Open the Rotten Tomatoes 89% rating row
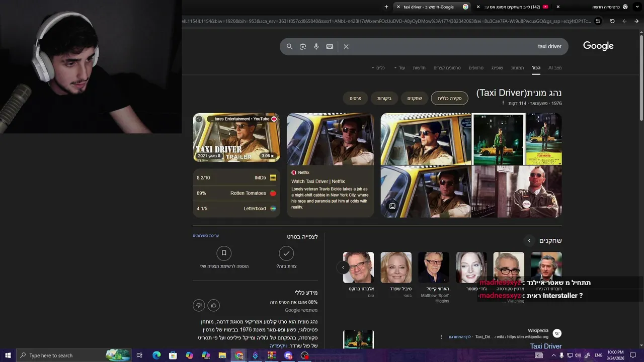Screen dimensions: 644x362 tap(236, 193)
